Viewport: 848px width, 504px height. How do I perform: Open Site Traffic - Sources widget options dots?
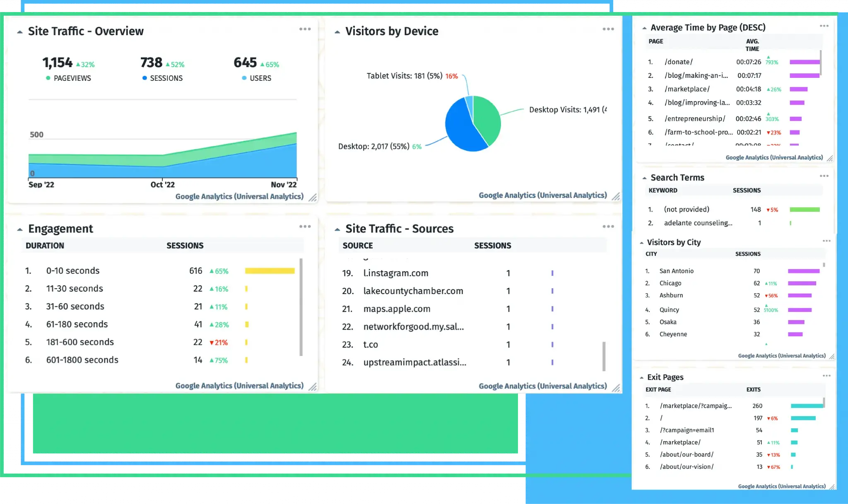pos(608,227)
